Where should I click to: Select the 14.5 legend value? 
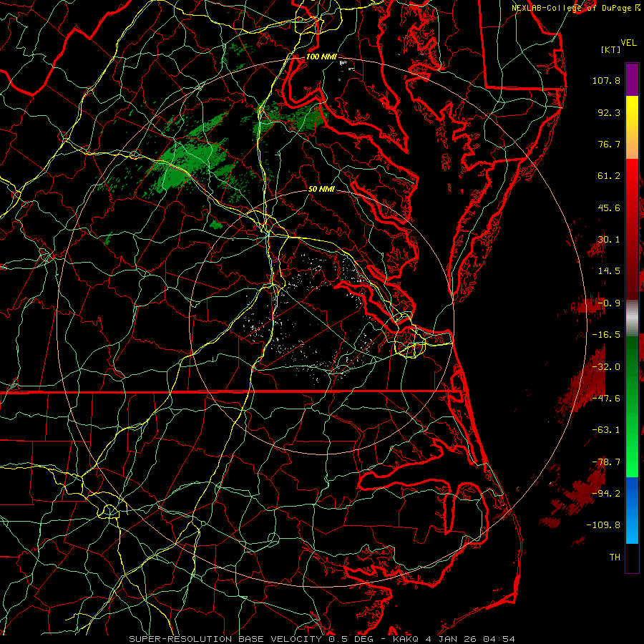click(609, 271)
